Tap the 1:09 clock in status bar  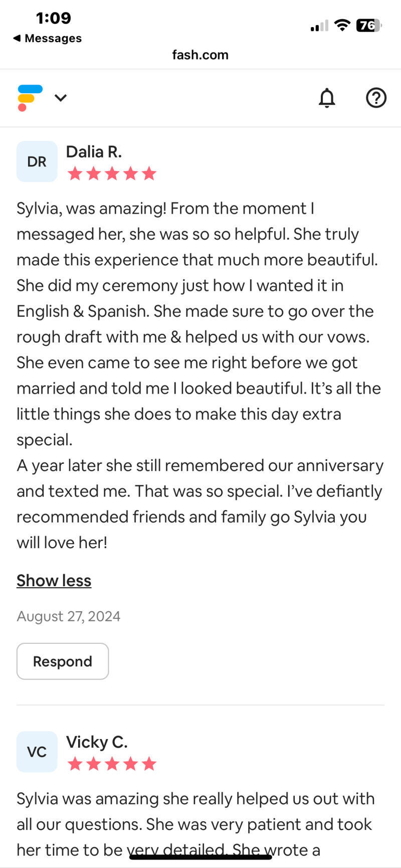click(54, 18)
